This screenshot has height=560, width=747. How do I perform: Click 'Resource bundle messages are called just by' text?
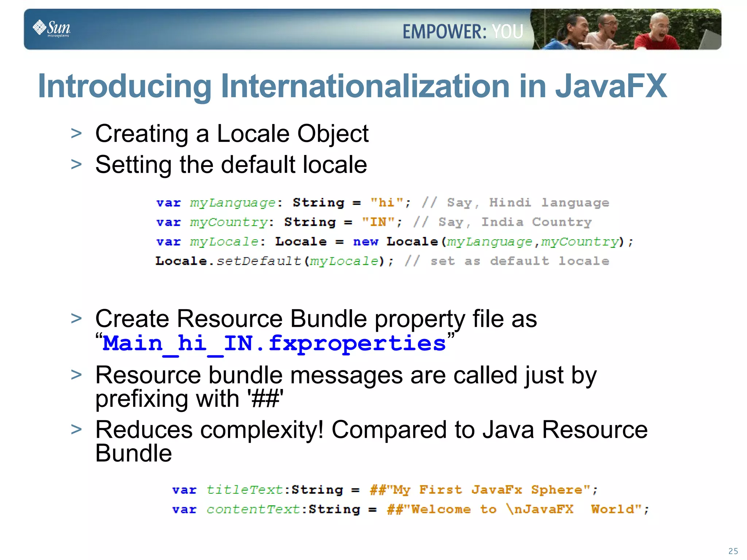click(x=346, y=376)
